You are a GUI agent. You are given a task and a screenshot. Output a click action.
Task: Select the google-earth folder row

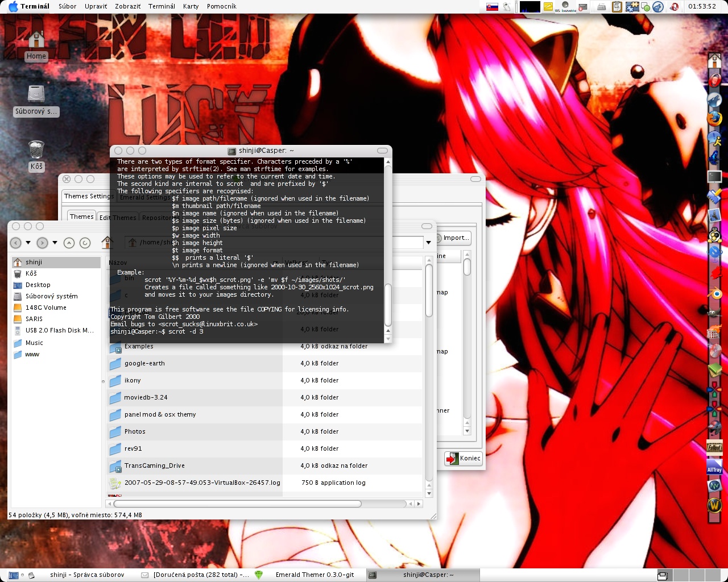(265, 363)
